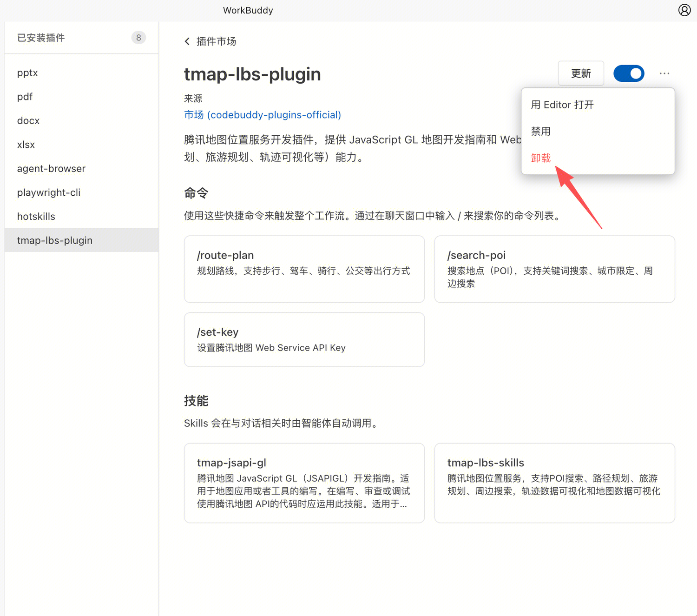Open the tmap-jsapi-gl skill card
Image resolution: width=697 pixels, height=616 pixels.
click(304, 483)
